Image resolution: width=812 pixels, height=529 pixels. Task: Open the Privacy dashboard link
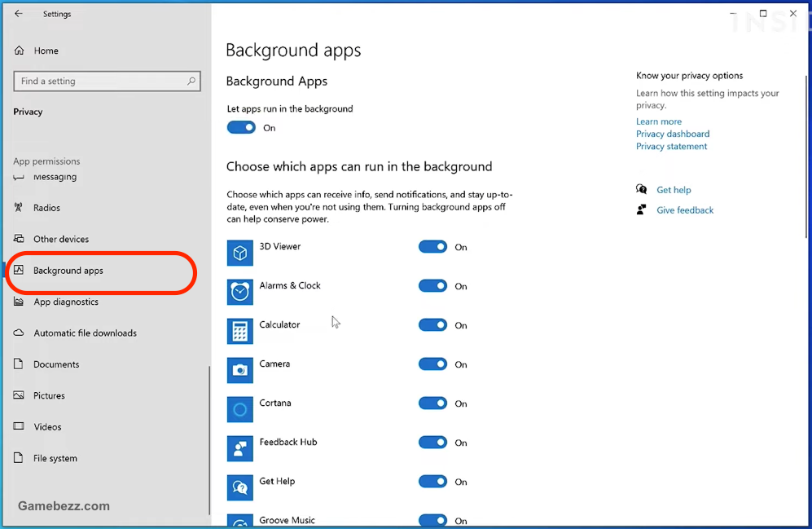tap(673, 134)
